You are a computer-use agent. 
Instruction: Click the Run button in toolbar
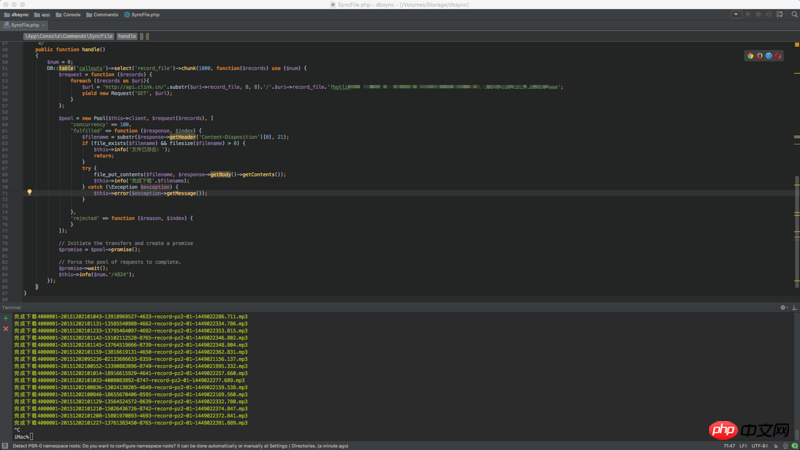pos(747,15)
